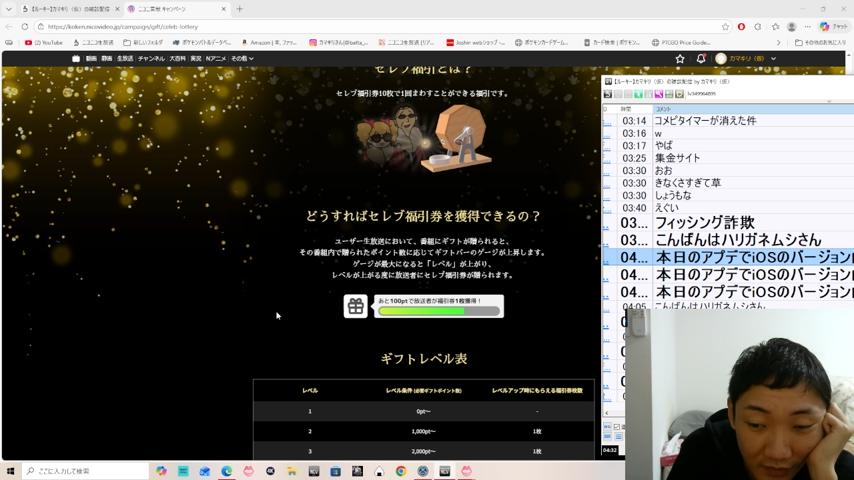Show more bookmarks with the overflow chevron
The image size is (854, 480).
pos(778,42)
